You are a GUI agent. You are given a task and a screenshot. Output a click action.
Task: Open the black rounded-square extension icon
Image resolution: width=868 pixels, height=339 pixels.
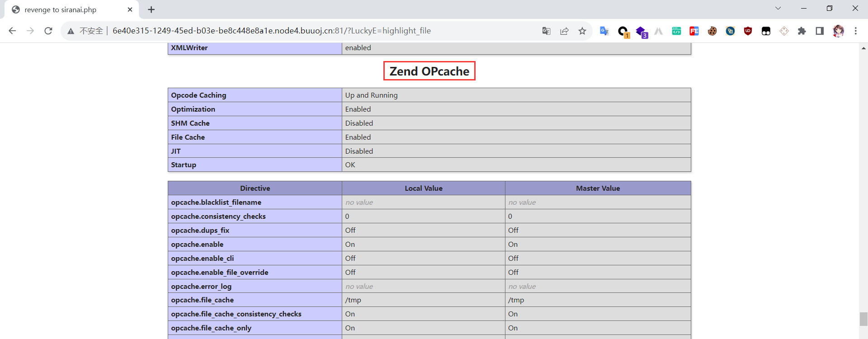[766, 31]
